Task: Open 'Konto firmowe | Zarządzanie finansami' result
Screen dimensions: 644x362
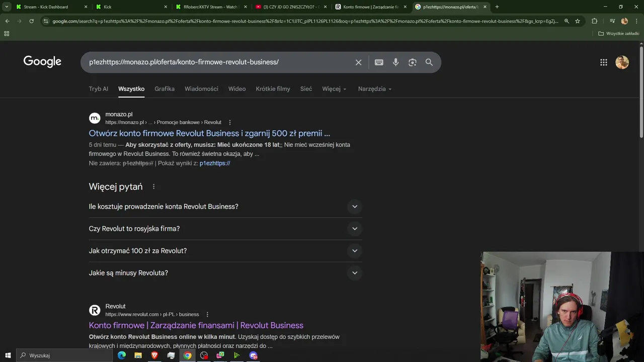Action: (196, 325)
